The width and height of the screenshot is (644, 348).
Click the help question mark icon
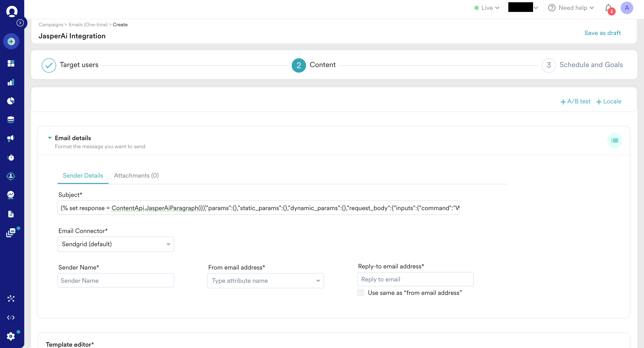551,8
